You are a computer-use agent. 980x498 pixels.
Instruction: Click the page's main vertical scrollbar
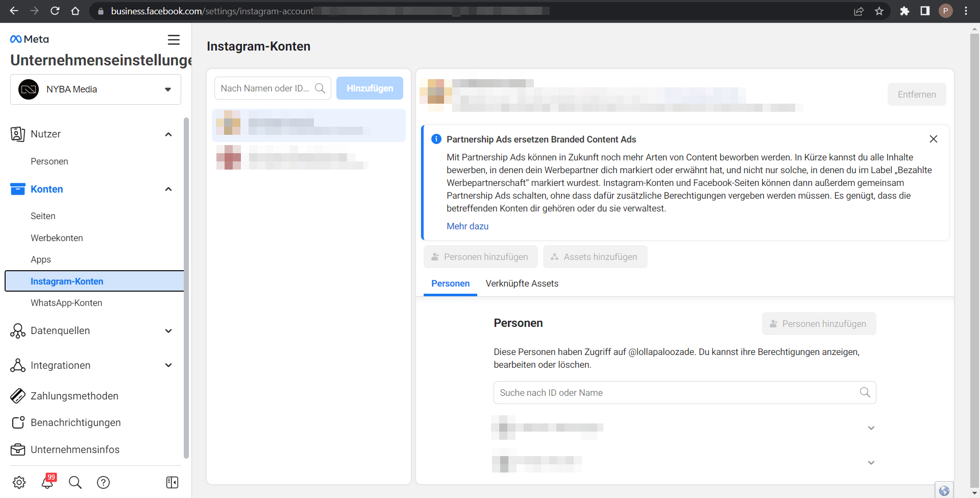coord(974,261)
